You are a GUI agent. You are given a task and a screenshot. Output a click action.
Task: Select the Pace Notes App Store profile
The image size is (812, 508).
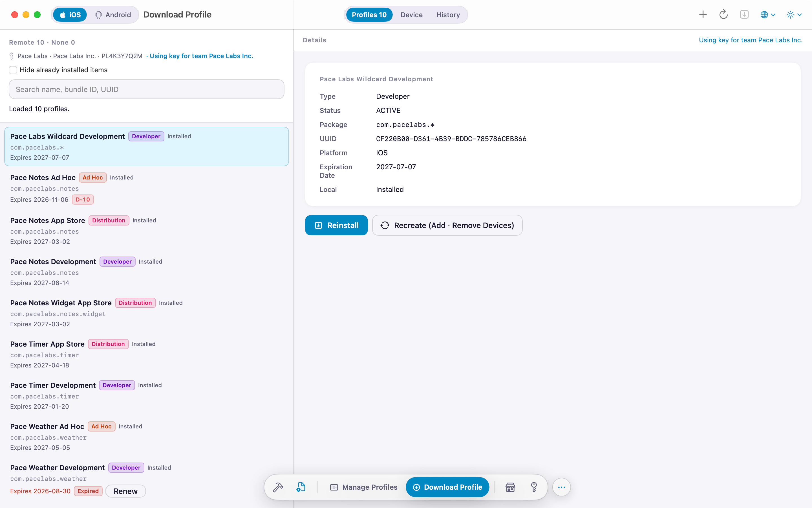pos(147,231)
